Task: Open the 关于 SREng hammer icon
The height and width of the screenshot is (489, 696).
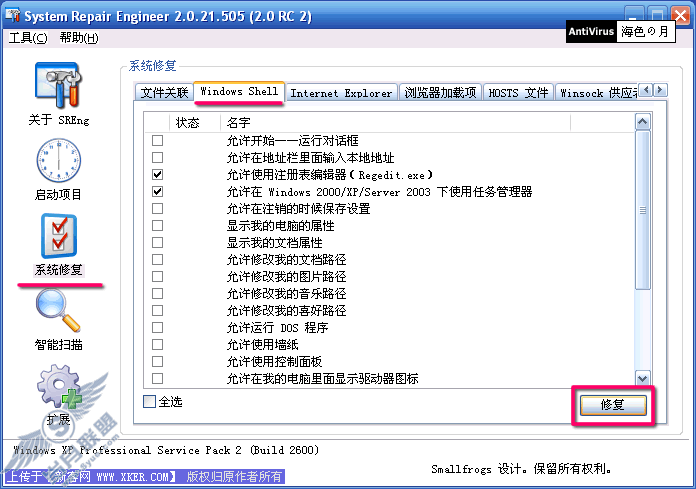Action: pyautogui.click(x=59, y=86)
